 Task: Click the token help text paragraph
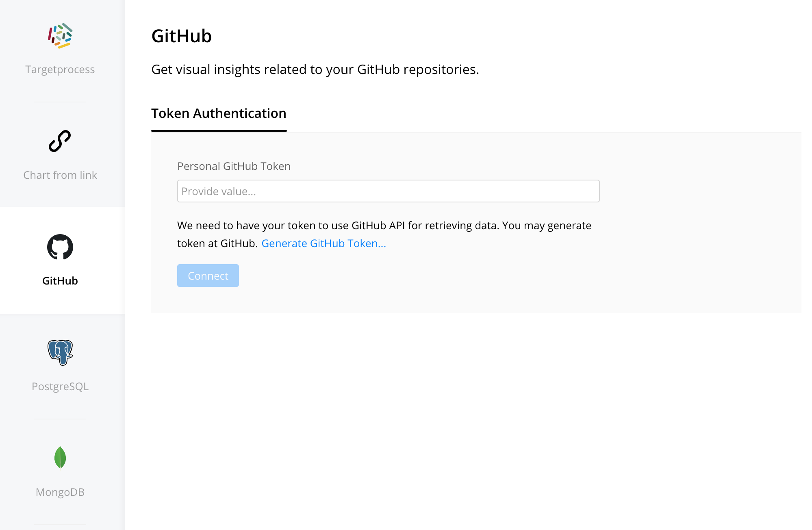(x=384, y=234)
